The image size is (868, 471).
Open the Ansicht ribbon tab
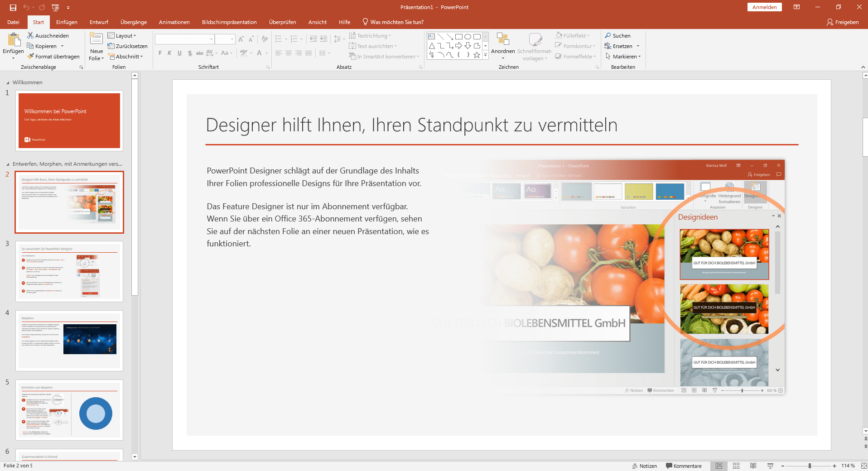pos(317,22)
